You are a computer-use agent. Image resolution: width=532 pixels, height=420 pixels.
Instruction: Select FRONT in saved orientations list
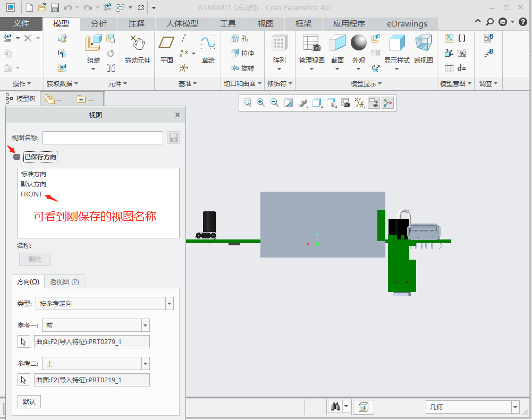tap(31, 194)
